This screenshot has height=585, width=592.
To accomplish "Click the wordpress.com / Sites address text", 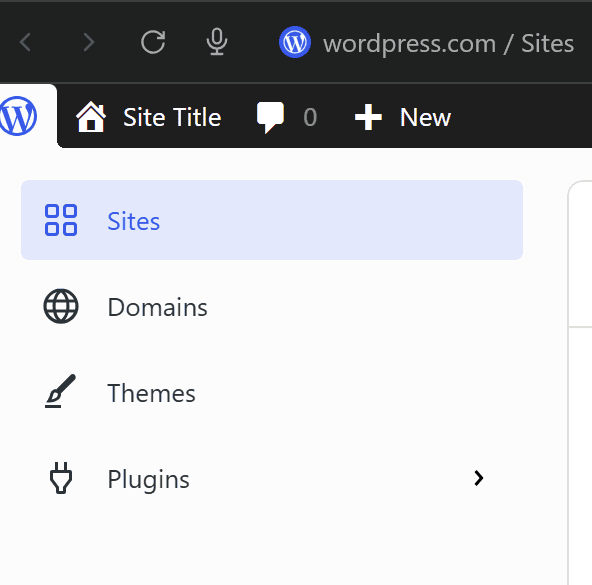I will click(x=448, y=44).
